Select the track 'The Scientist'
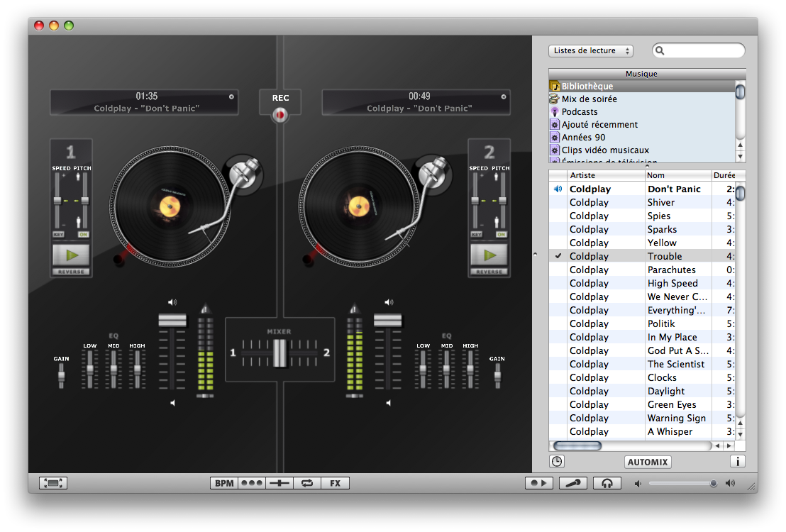This screenshot has height=532, width=786. tap(642, 364)
